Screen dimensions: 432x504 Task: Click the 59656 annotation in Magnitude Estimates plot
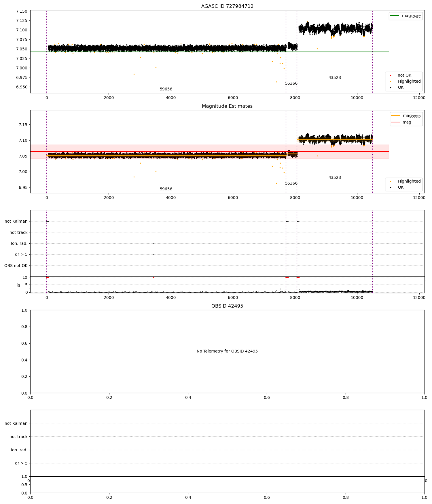click(166, 189)
